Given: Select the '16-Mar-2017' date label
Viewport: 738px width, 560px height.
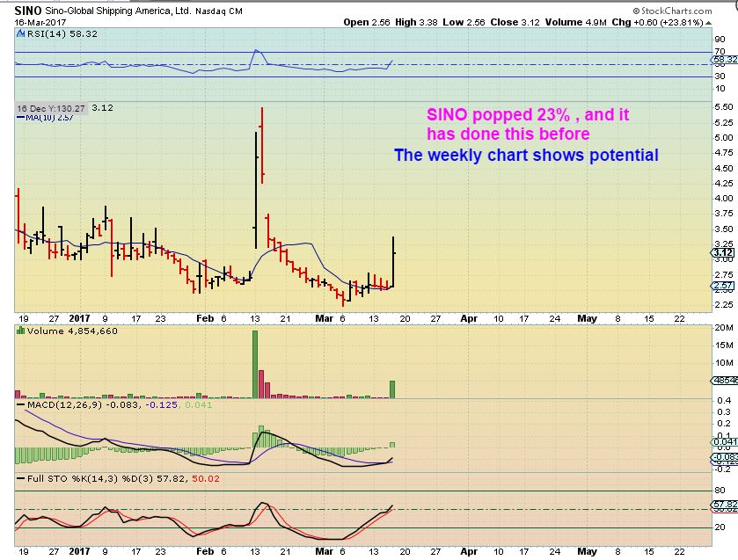Looking at the screenshot, I should click(x=40, y=22).
